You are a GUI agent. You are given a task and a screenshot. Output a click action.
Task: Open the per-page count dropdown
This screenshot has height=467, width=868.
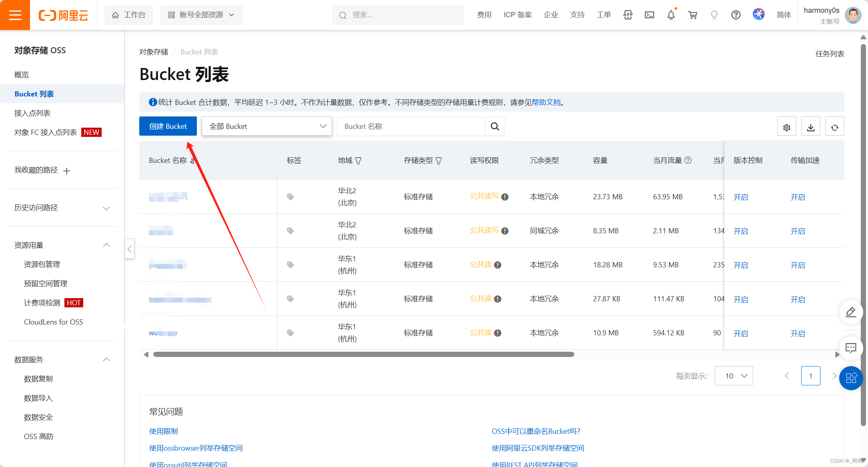[734, 376]
